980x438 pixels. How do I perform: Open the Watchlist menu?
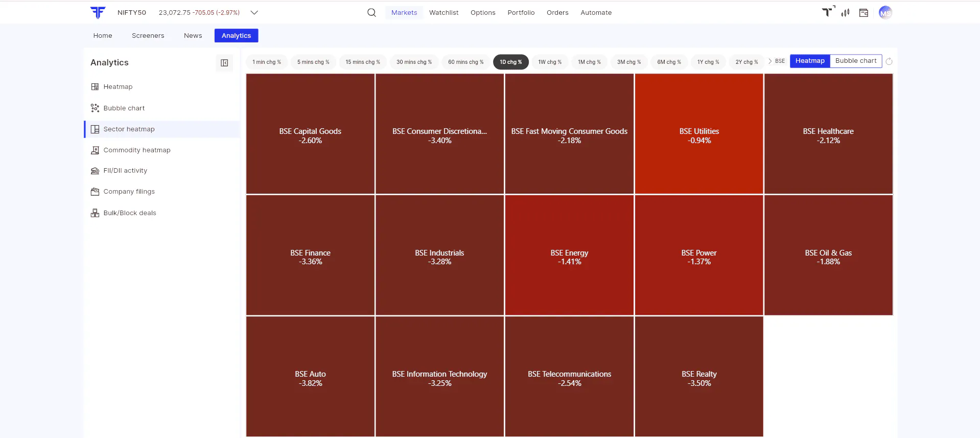click(x=444, y=13)
